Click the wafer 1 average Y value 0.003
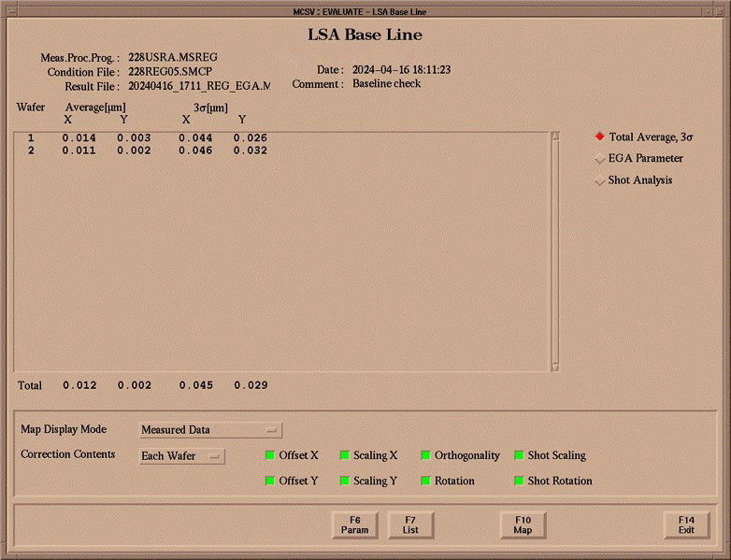 coord(134,138)
